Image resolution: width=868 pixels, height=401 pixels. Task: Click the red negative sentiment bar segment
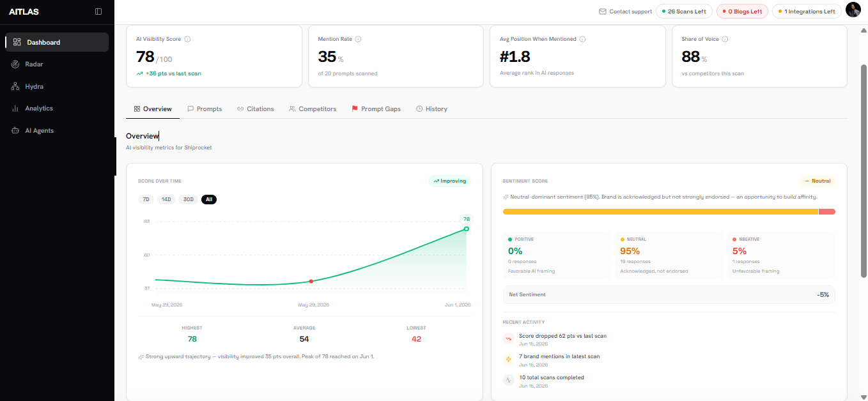(x=827, y=211)
